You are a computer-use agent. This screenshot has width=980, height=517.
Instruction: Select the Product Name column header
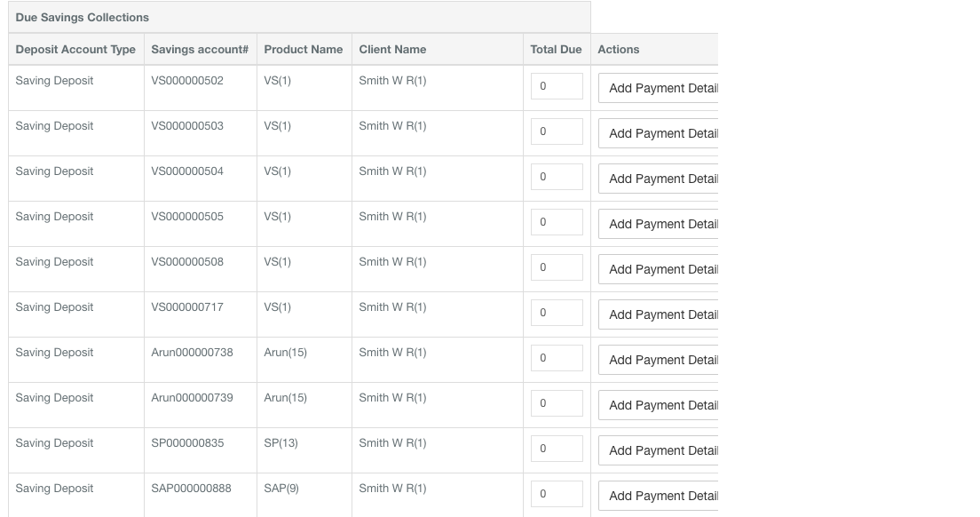pos(303,49)
